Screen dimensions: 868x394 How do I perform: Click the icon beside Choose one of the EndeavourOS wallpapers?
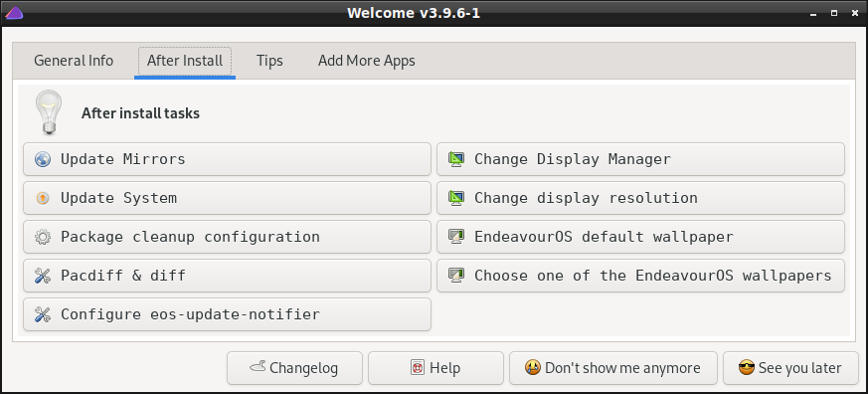pyautogui.click(x=456, y=276)
